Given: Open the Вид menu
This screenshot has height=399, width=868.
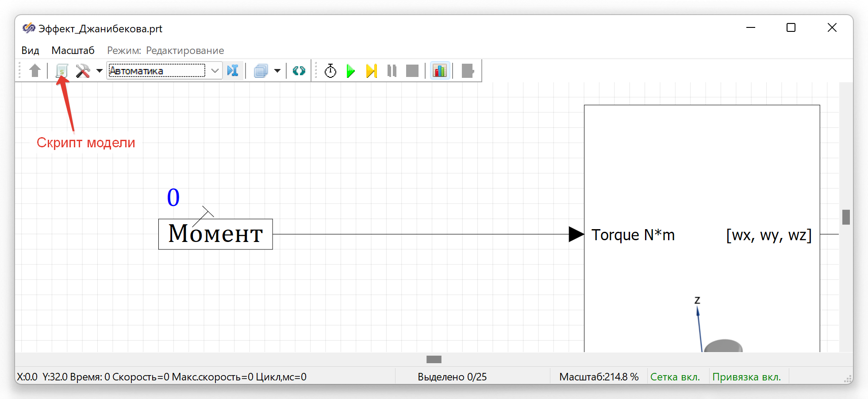Looking at the screenshot, I should pos(30,50).
